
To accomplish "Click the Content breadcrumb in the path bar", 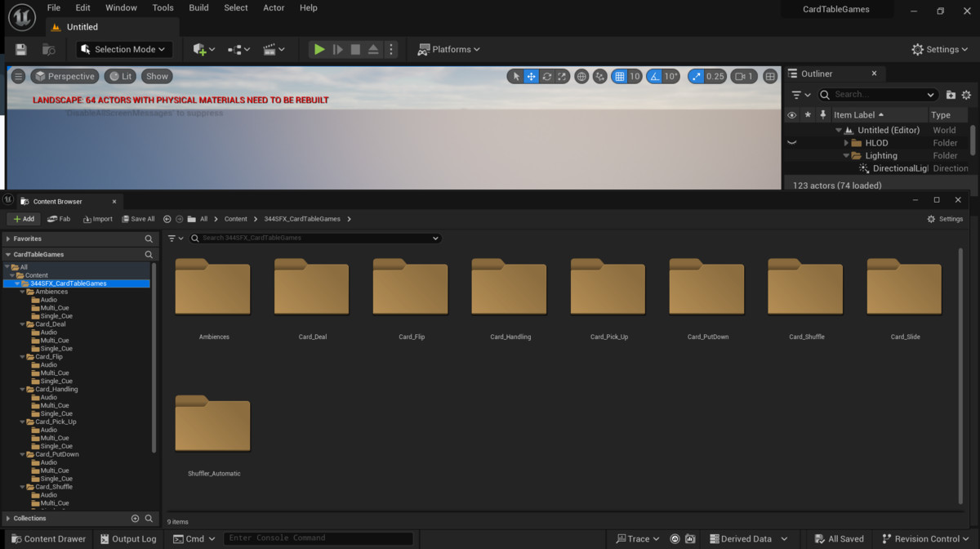I will 235,219.
